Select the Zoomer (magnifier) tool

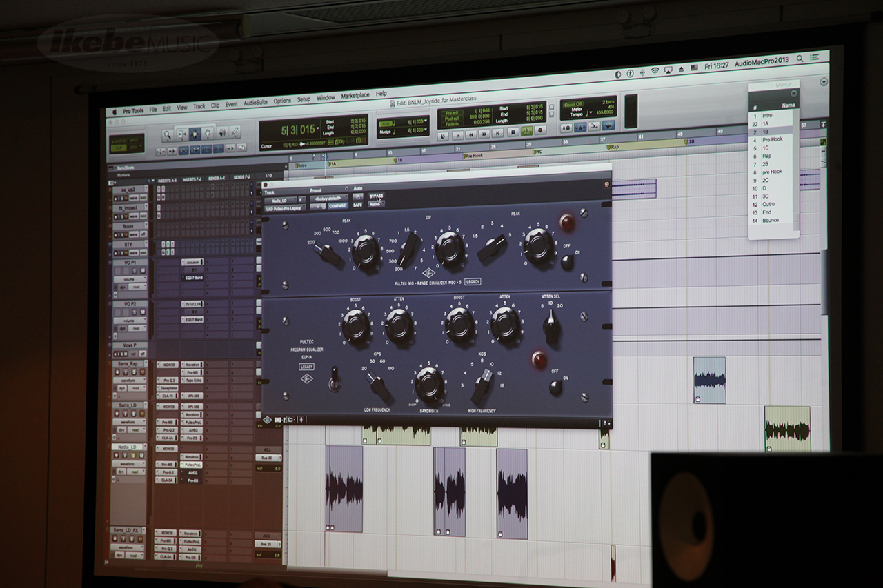tap(168, 134)
